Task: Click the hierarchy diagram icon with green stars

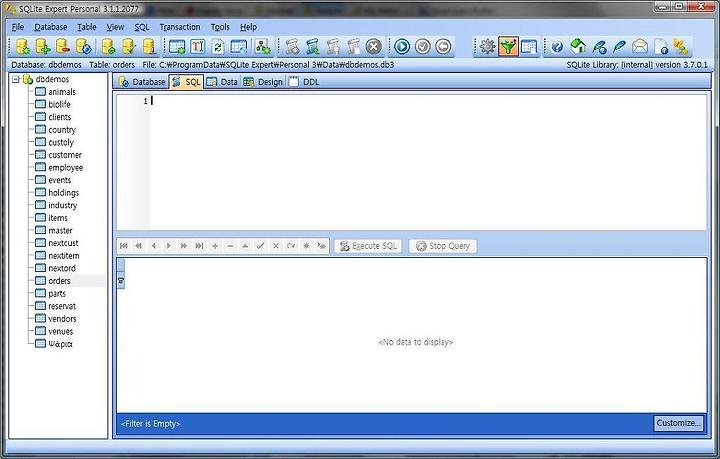Action: [263, 46]
